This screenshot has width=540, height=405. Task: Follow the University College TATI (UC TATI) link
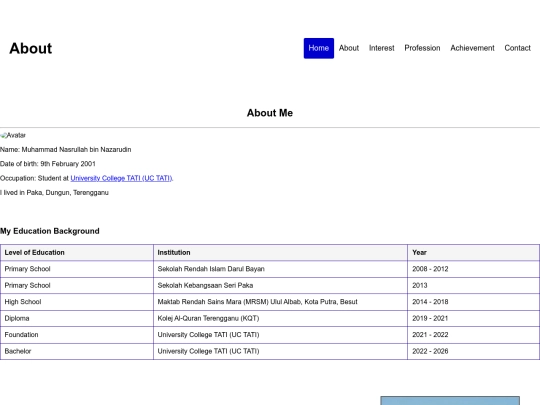pos(121,178)
